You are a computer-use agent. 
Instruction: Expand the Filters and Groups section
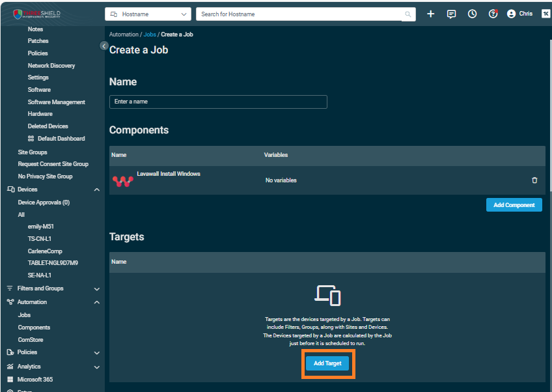[x=97, y=288]
